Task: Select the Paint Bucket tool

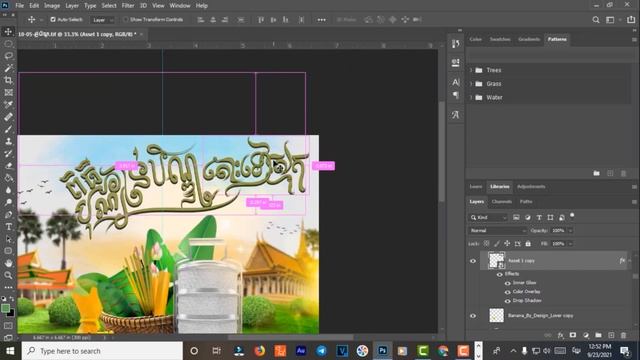Action: (x=8, y=178)
